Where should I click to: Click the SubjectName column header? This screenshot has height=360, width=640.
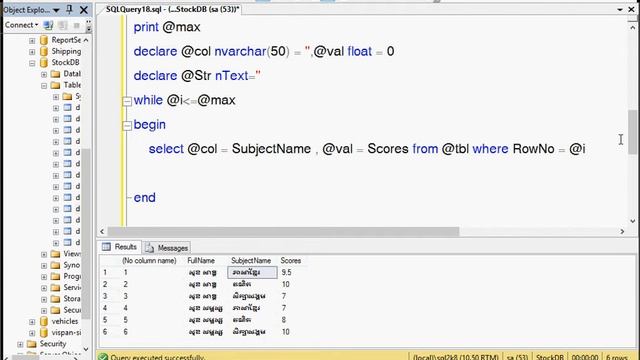[x=251, y=260]
